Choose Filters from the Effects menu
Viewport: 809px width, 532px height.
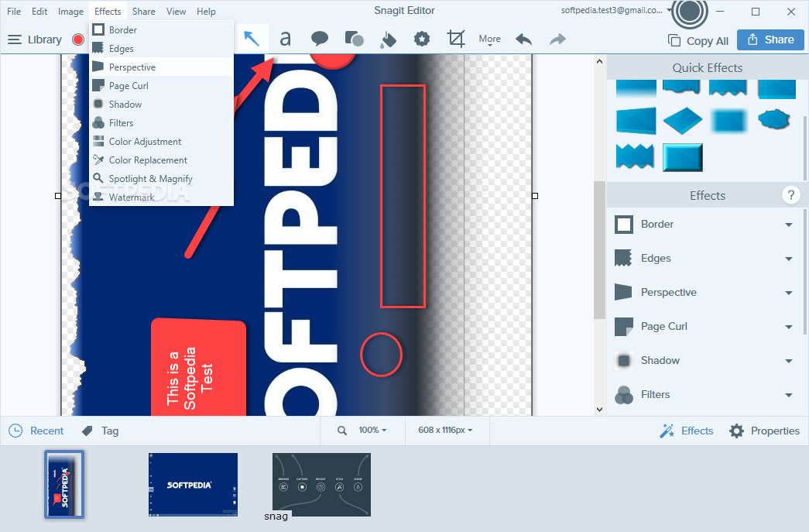pos(162,123)
